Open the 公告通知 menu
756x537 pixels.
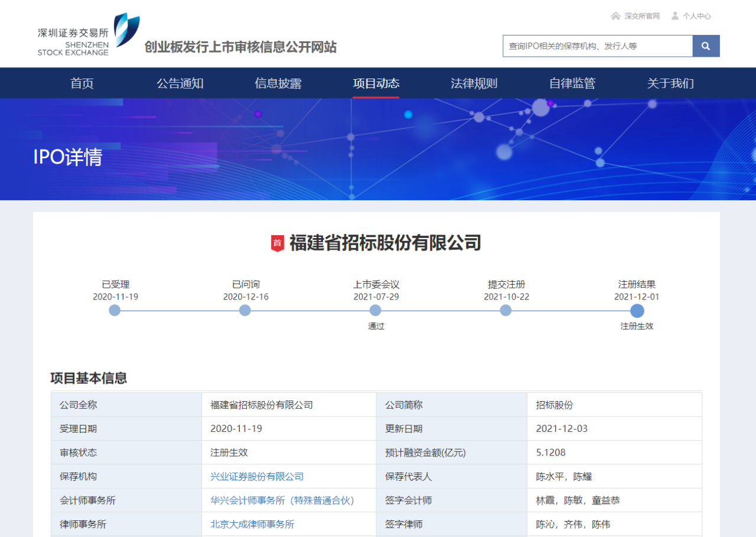click(x=180, y=83)
